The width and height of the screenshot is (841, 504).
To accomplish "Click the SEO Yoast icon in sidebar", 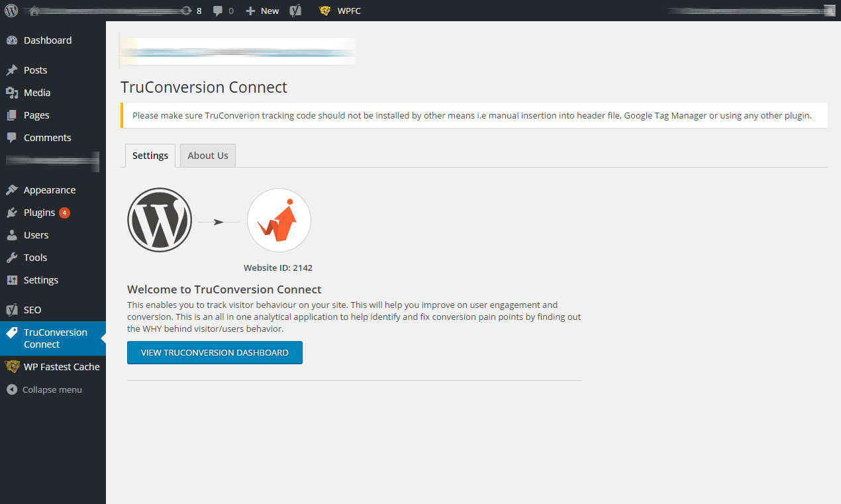I will [12, 310].
